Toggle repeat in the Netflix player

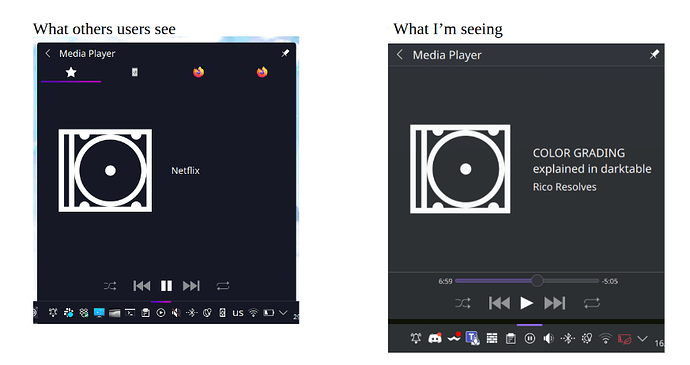point(223,286)
